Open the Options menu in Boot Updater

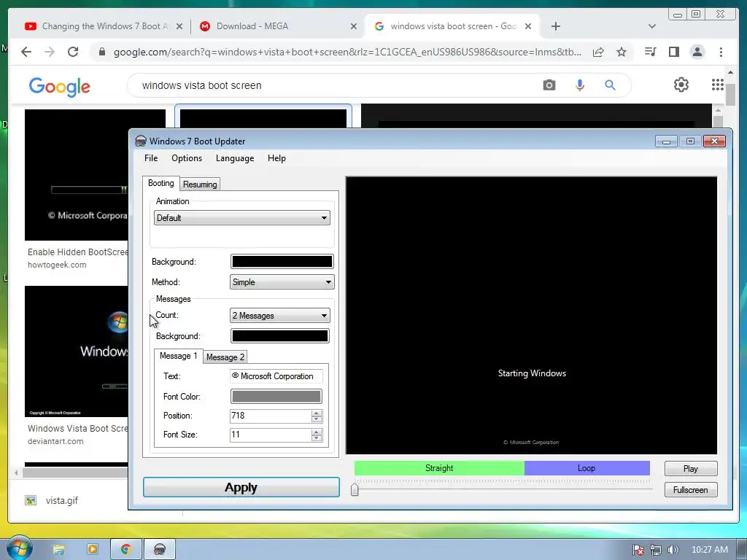point(187,158)
